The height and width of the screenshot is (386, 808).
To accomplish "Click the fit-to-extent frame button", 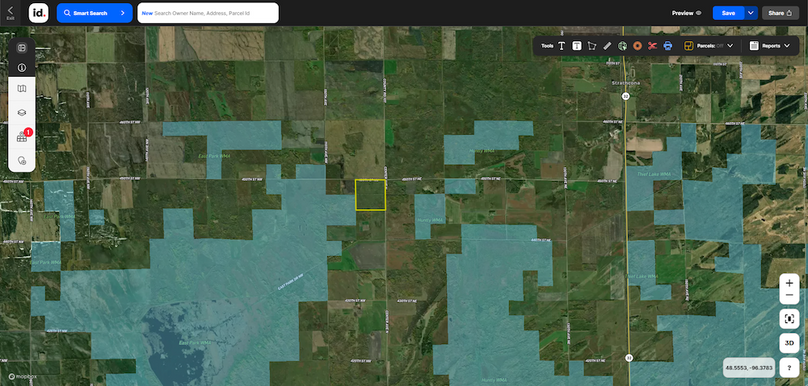I will [x=789, y=319].
